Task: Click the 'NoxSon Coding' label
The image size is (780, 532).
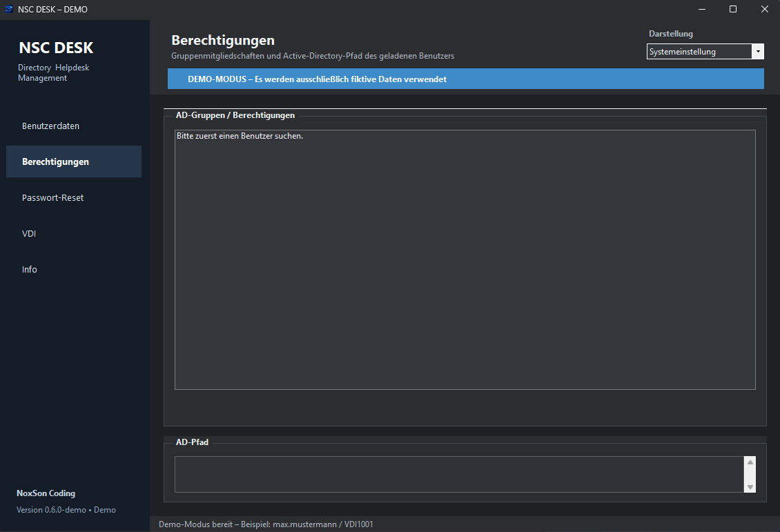Action: coord(46,493)
